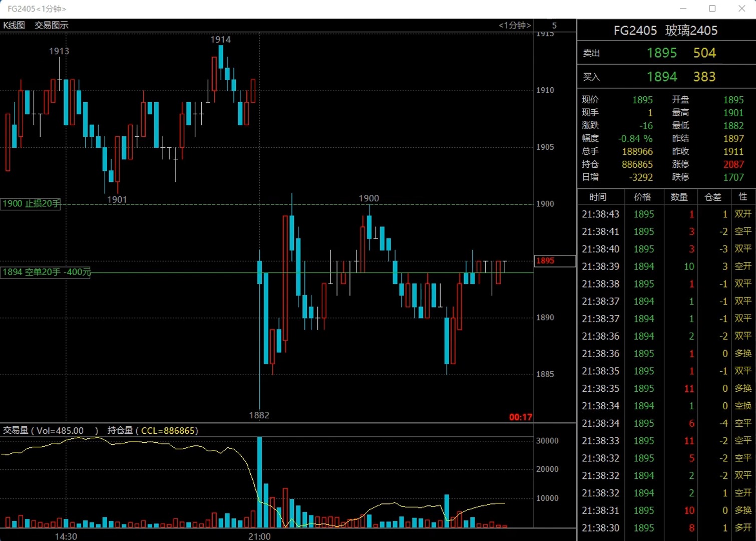The width and height of the screenshot is (756, 541).
Task: Switch to the K线图 tab
Action: click(14, 25)
